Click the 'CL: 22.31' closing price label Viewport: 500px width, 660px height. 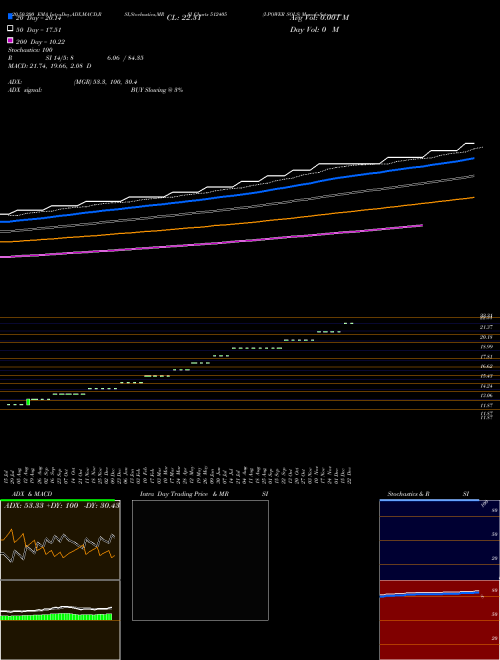(184, 18)
